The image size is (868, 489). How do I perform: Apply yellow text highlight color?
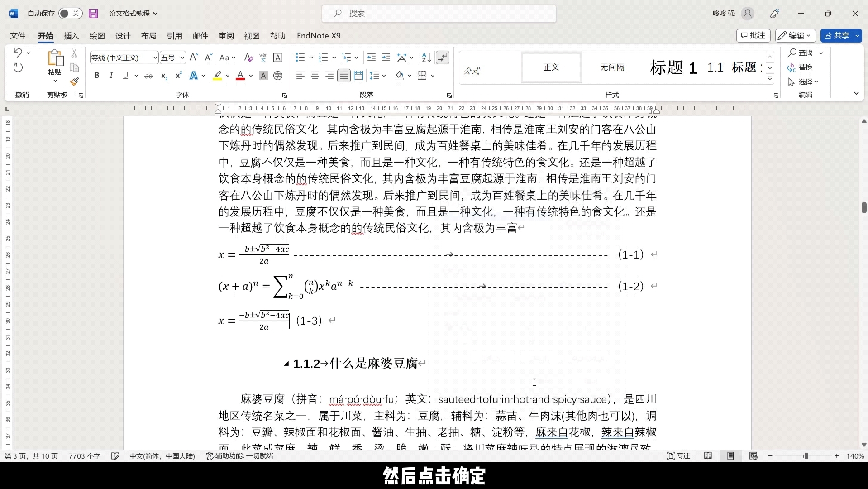pyautogui.click(x=217, y=76)
